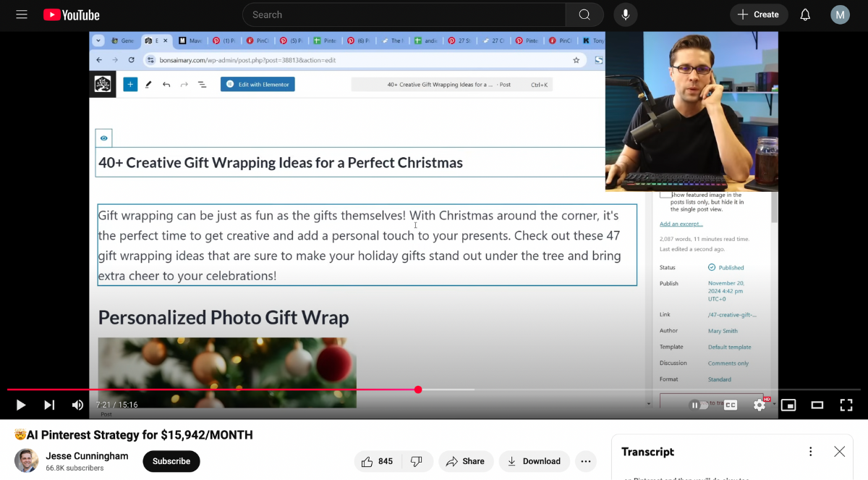Click the Create button
Image resolution: width=868 pixels, height=480 pixels.
(758, 14)
